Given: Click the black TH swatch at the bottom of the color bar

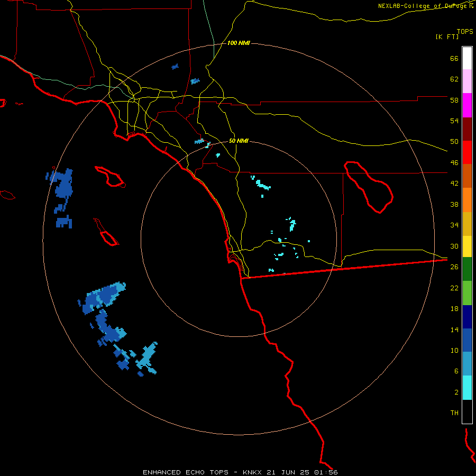Looking at the screenshot, I should [x=467, y=411].
